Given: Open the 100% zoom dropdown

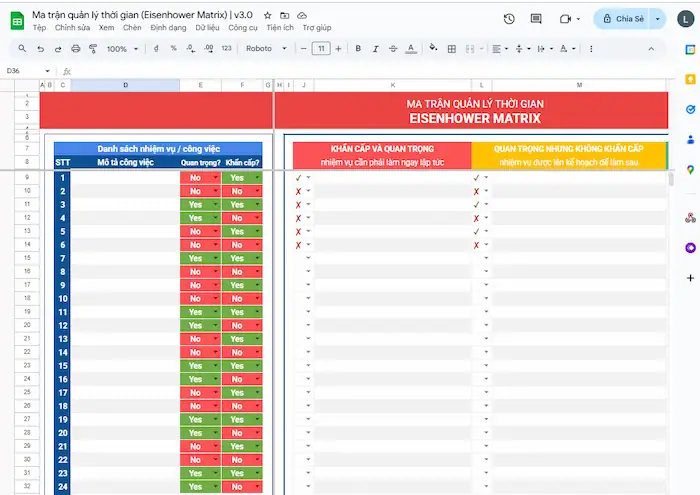Looking at the screenshot, I should tap(123, 48).
